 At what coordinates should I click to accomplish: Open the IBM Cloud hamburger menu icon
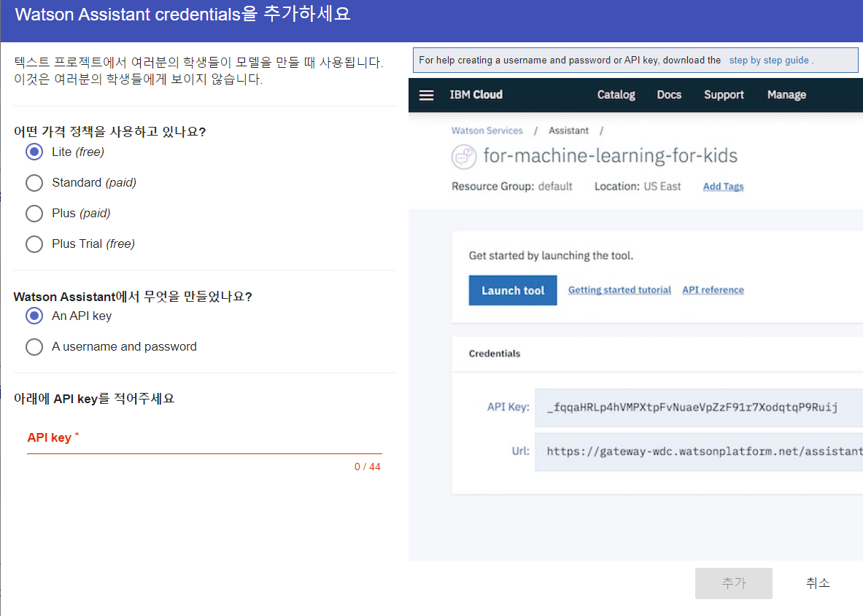(x=426, y=95)
